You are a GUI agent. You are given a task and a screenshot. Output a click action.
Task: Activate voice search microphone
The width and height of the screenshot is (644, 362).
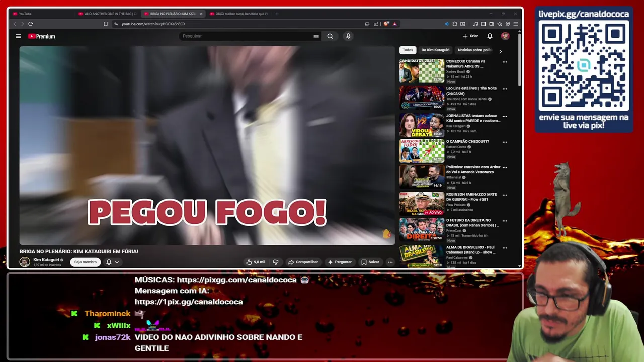point(348,36)
